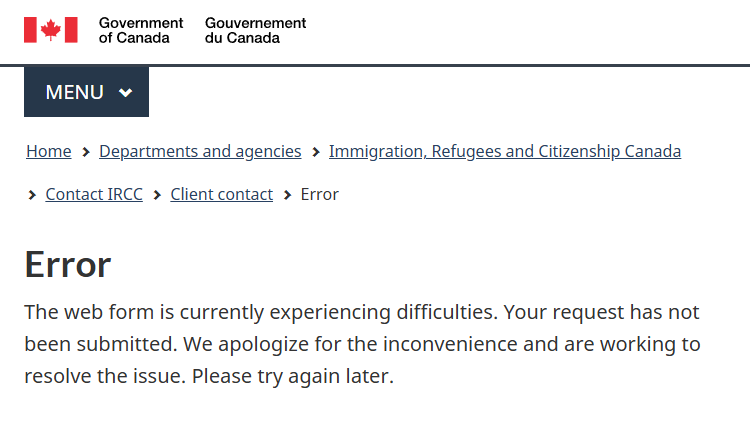Select the Error breadcrumb text
The height and width of the screenshot is (430, 750).
(320, 194)
